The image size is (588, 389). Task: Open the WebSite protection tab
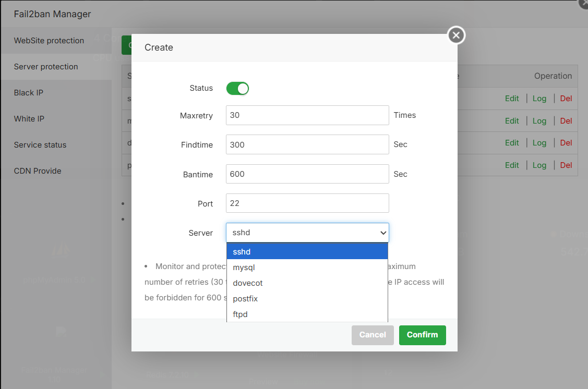pos(49,41)
